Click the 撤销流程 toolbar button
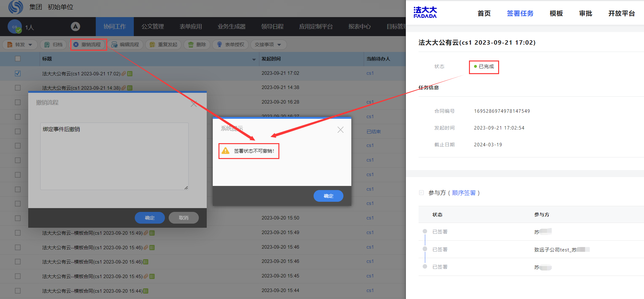644x299 pixels. [87, 45]
